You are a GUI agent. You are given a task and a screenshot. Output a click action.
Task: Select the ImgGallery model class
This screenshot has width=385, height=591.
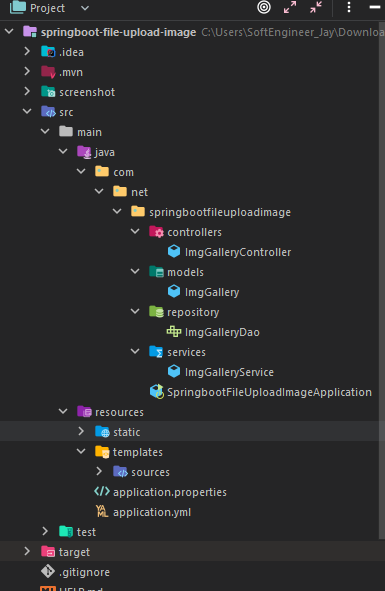click(212, 292)
